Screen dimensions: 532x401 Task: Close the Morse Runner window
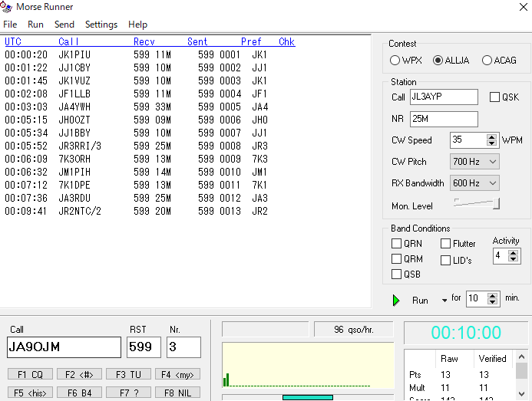524,7
